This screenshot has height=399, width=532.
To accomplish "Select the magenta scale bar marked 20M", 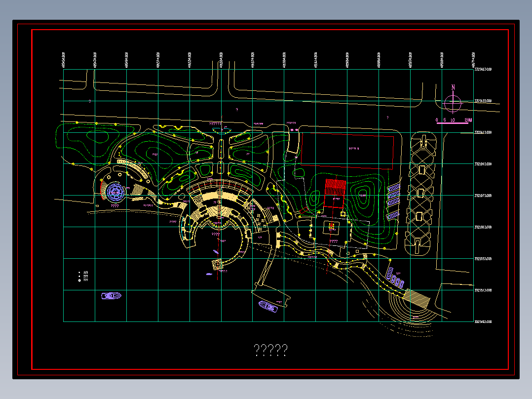I will pos(454,121).
